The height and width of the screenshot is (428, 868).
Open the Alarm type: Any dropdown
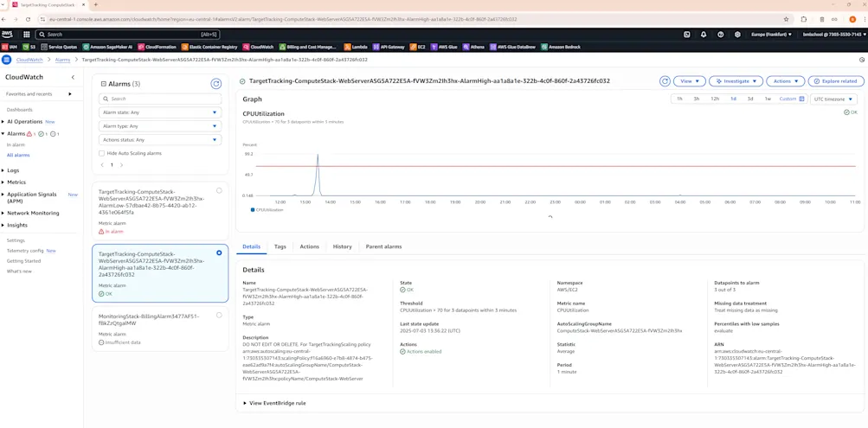point(160,126)
